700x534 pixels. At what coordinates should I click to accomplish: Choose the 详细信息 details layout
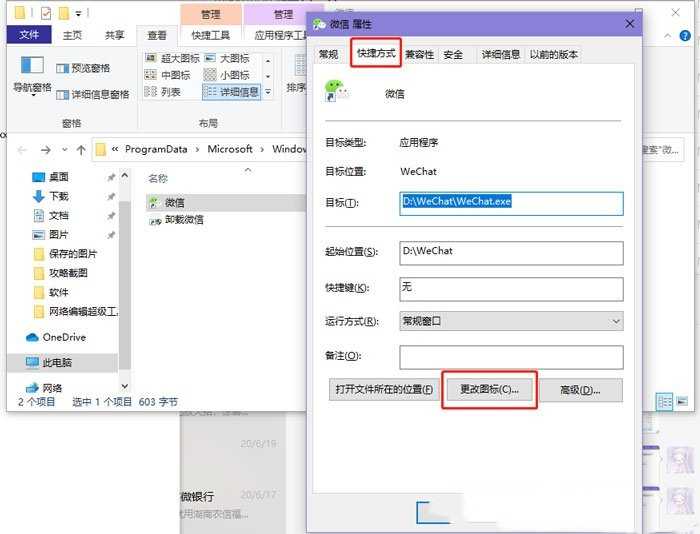pyautogui.click(x=230, y=92)
